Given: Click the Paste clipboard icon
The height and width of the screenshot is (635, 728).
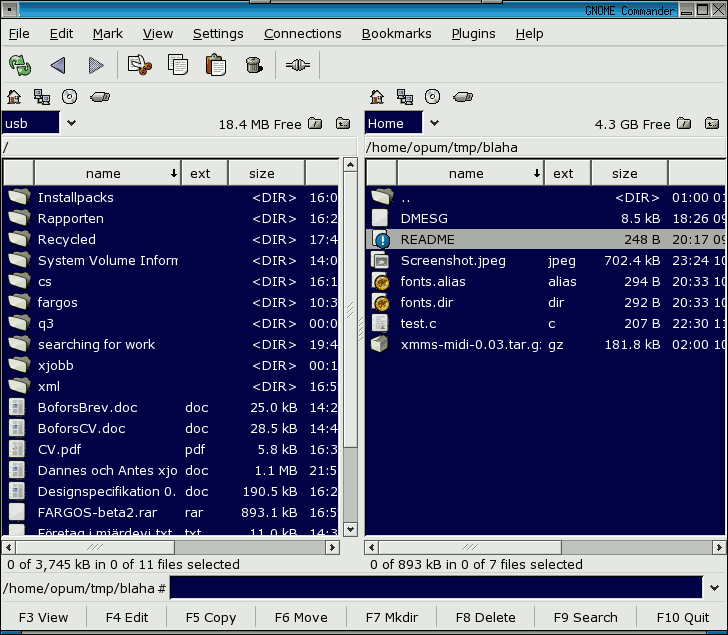Looking at the screenshot, I should coord(216,66).
